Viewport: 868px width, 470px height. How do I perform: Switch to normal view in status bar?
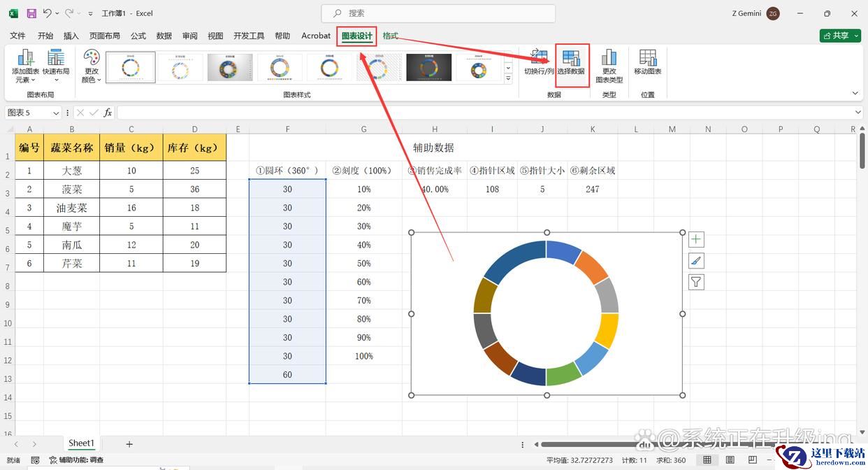tap(707, 460)
